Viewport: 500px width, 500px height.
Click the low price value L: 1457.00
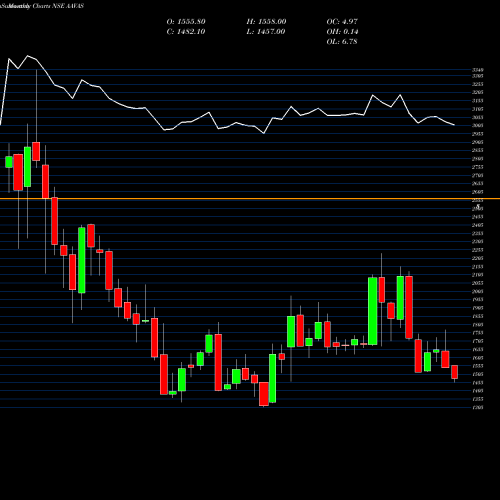click(266, 32)
